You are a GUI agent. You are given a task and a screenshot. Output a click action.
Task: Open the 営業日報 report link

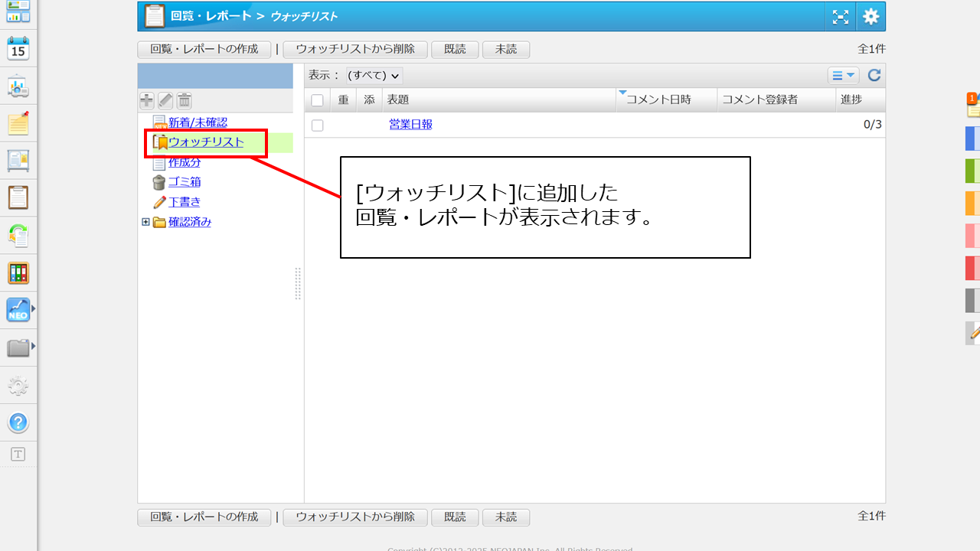point(410,125)
